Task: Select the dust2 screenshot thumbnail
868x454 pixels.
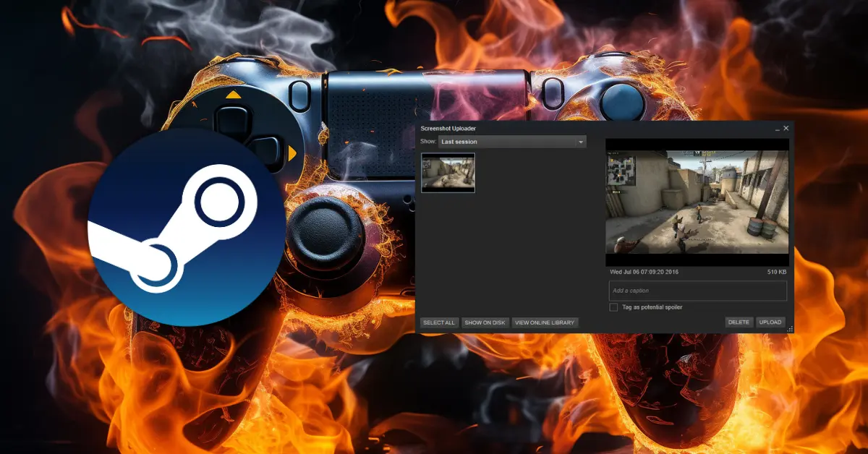Action: point(447,174)
